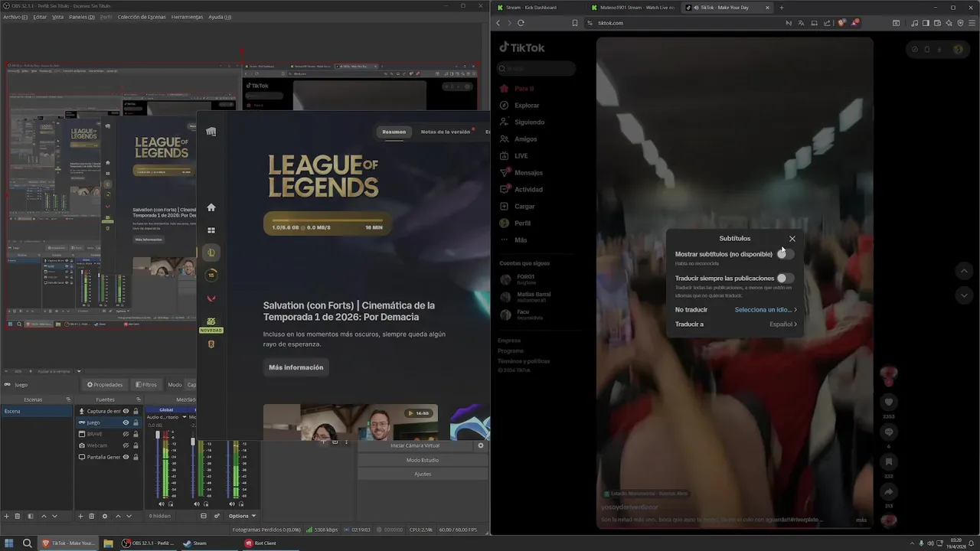Move selected source up in Fuentes
980x551 pixels.
point(117,516)
